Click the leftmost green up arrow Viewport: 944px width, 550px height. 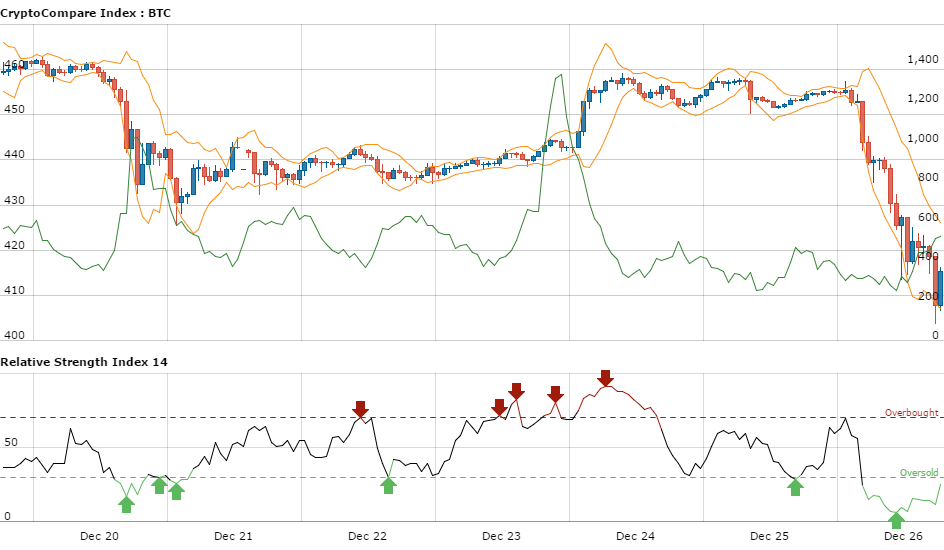pyautogui.click(x=127, y=502)
